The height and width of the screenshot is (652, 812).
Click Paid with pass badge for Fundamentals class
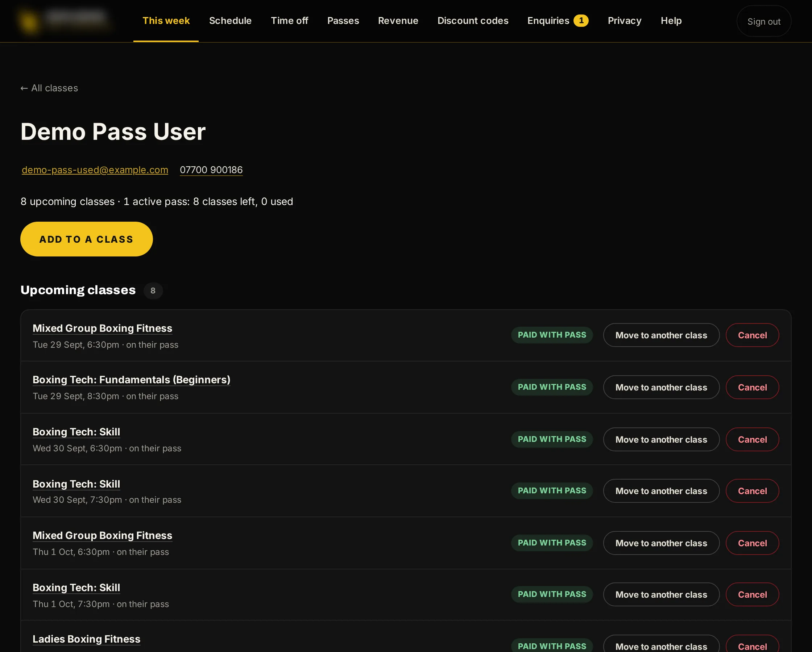[x=552, y=387]
